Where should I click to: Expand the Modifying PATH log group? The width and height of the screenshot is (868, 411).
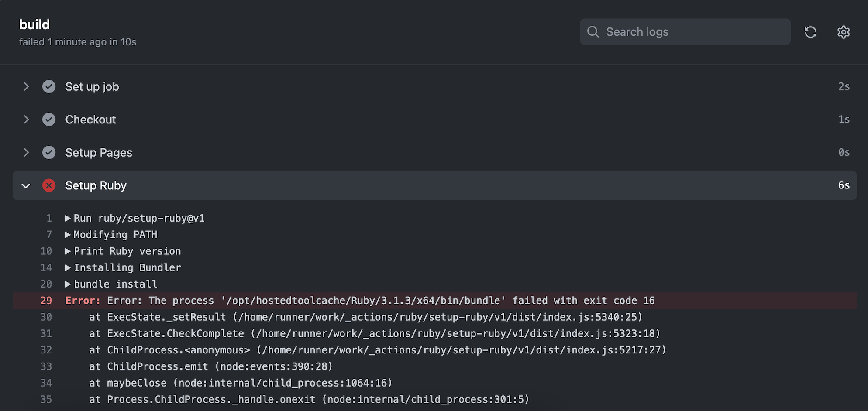click(68, 235)
